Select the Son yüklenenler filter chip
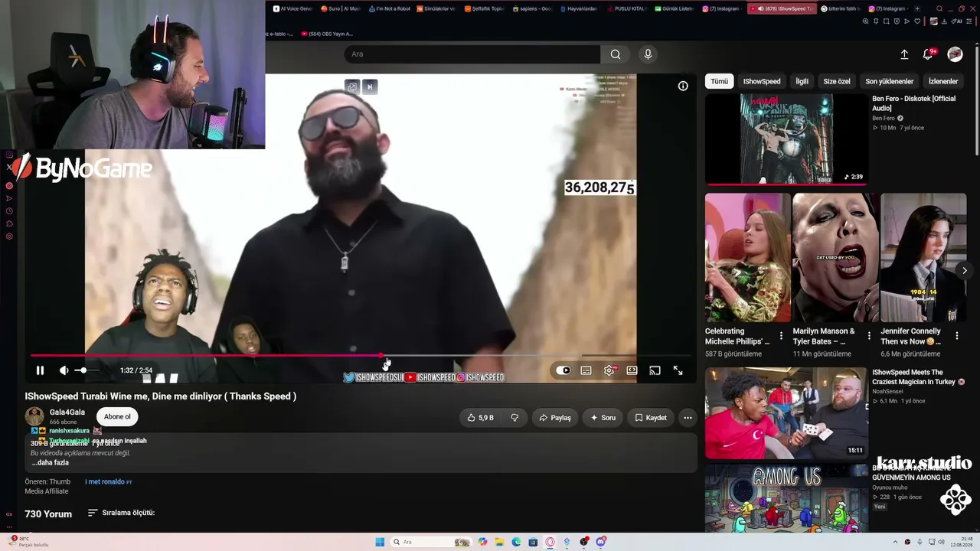Image resolution: width=980 pixels, height=551 pixels. 890,81
